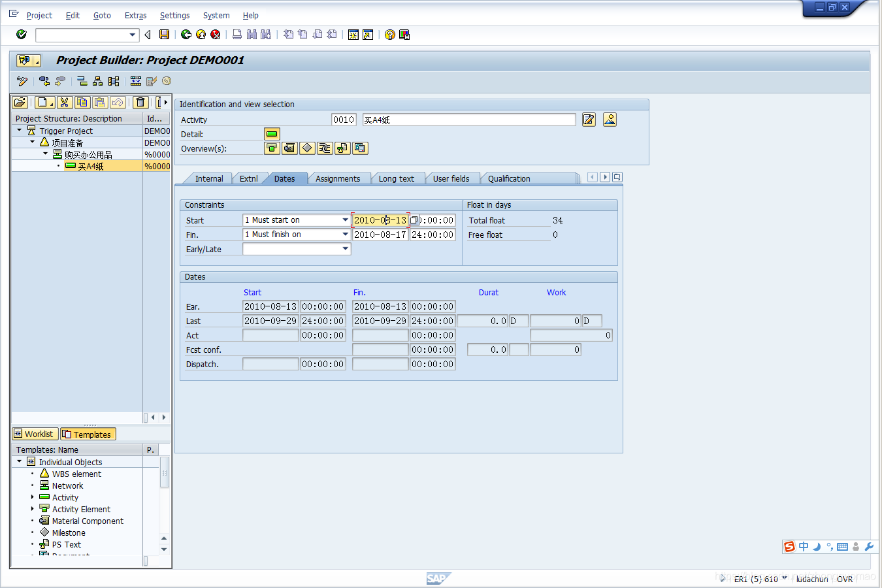
Task: Click the red Cancel icon
Action: 216,35
